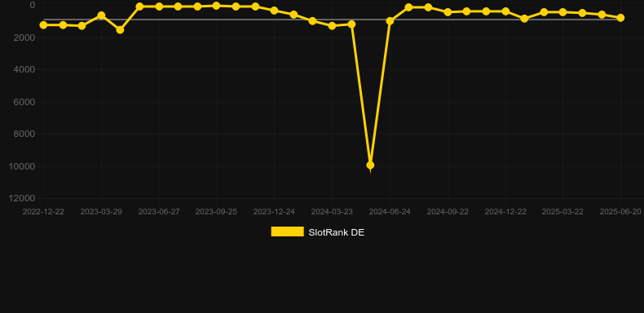The image size is (644, 313).
Task: Click the 2023-12-24 x-axis date label
Action: point(274,212)
